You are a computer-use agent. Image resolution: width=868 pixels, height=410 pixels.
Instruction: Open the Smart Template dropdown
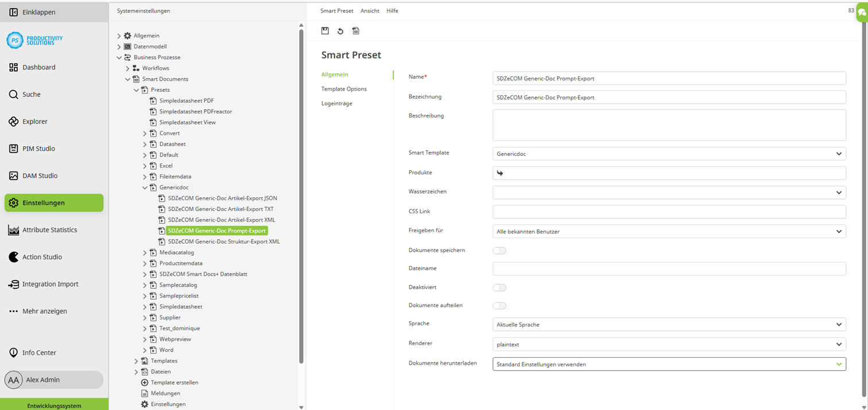pyautogui.click(x=669, y=154)
